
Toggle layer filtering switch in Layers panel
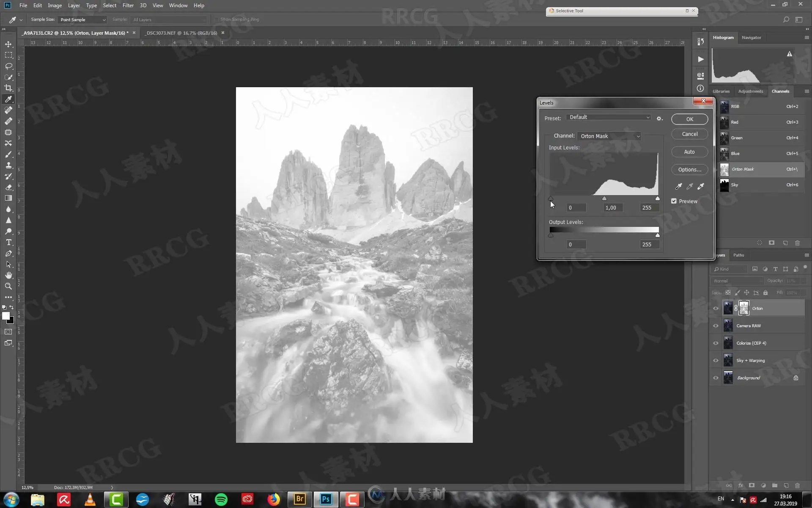(x=805, y=267)
